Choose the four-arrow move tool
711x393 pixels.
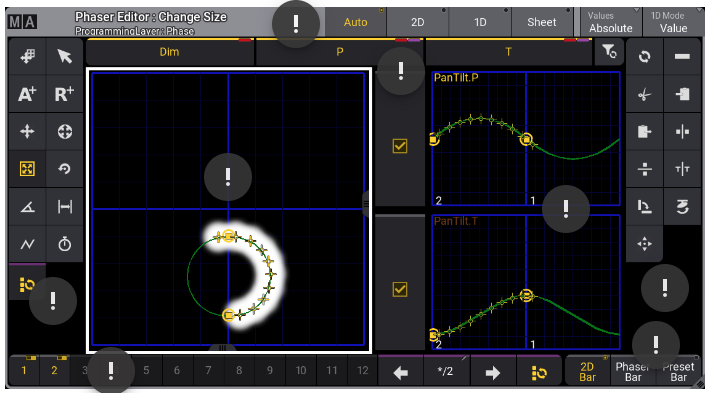(x=27, y=132)
